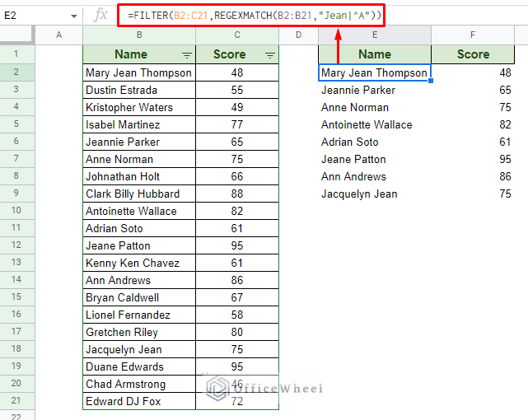Select column F header
The height and width of the screenshot is (420, 528).
click(x=473, y=35)
